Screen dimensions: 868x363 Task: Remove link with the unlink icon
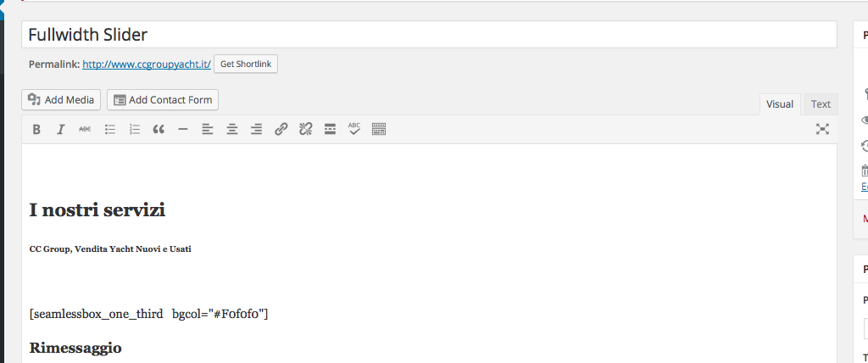click(x=305, y=130)
